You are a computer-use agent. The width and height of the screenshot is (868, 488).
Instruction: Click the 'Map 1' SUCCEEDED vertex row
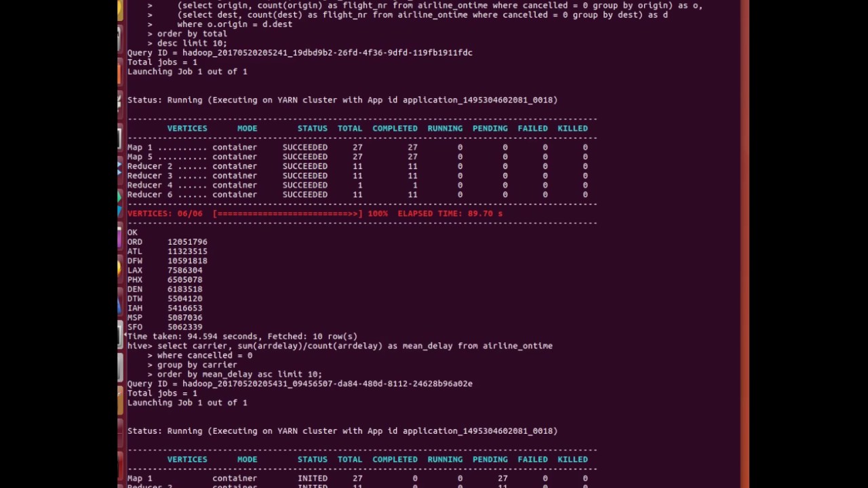[357, 147]
